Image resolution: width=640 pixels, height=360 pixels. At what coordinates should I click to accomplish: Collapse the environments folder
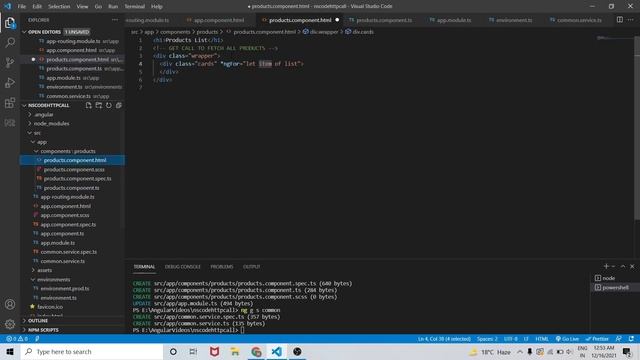point(53,280)
